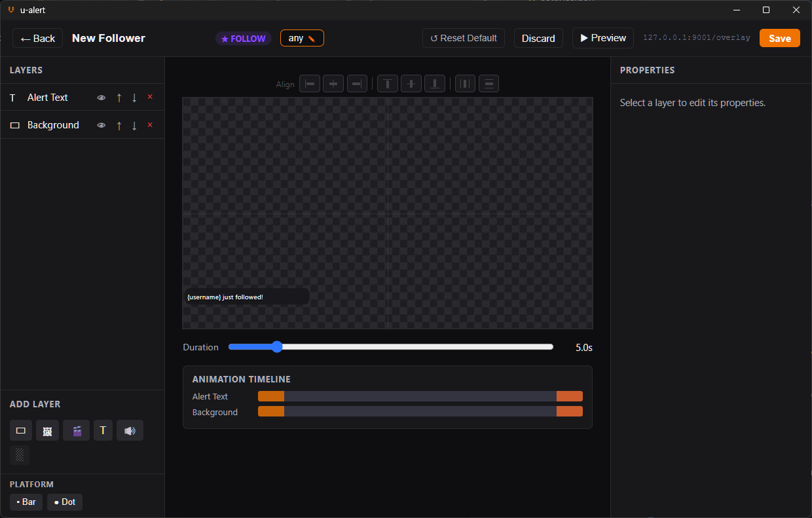
Task: Hide the Alert Text layer
Action: [x=101, y=98]
